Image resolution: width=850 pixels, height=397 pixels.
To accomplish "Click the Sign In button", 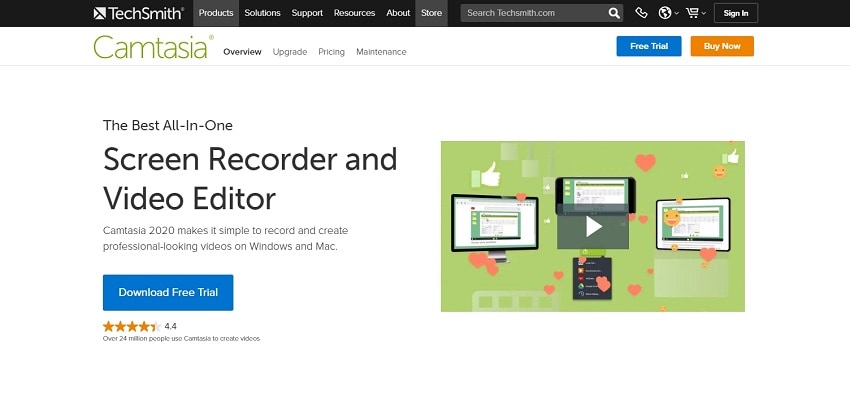I will pyautogui.click(x=736, y=13).
